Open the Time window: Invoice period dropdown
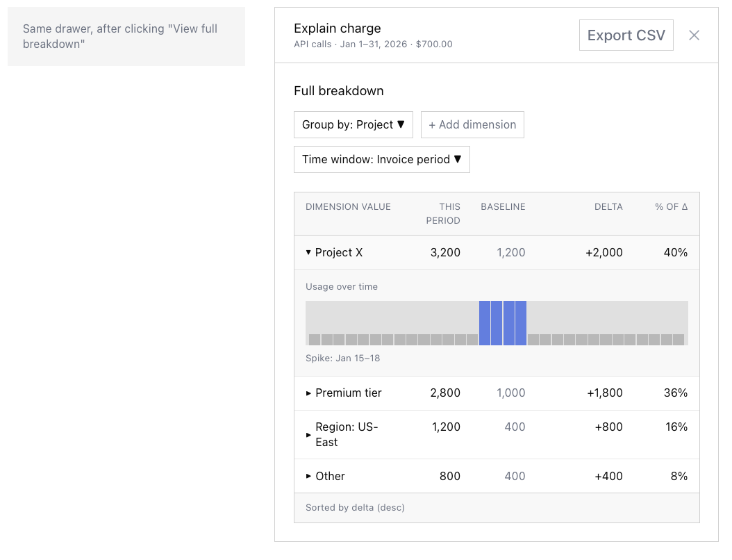 click(381, 159)
